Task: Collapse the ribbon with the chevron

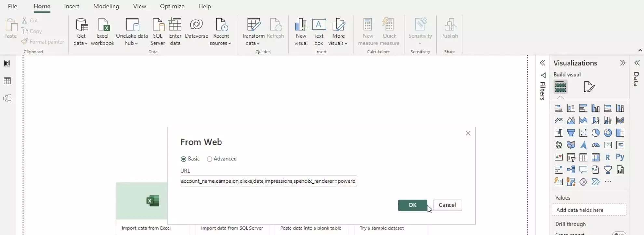Action: click(x=640, y=50)
